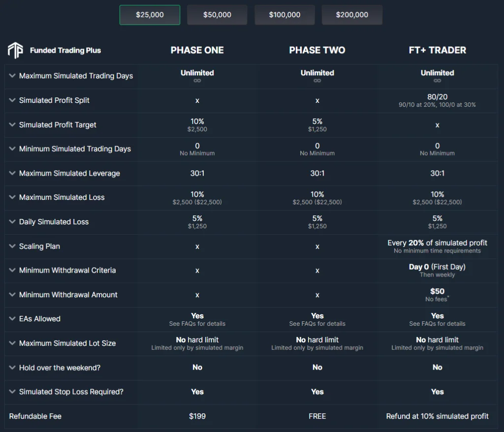Click the 80/20 profit split value
The height and width of the screenshot is (432, 504).
tap(438, 97)
